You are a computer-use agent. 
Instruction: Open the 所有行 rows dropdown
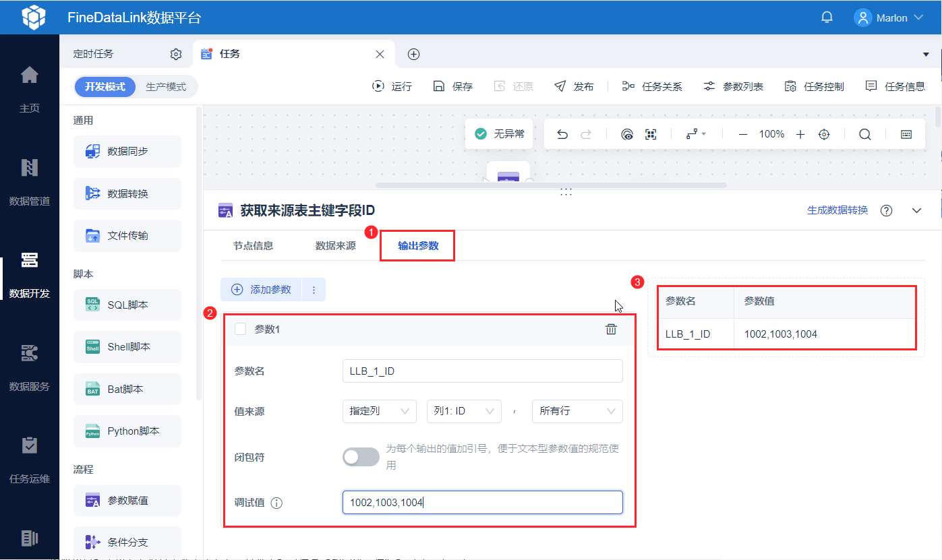[x=577, y=411]
